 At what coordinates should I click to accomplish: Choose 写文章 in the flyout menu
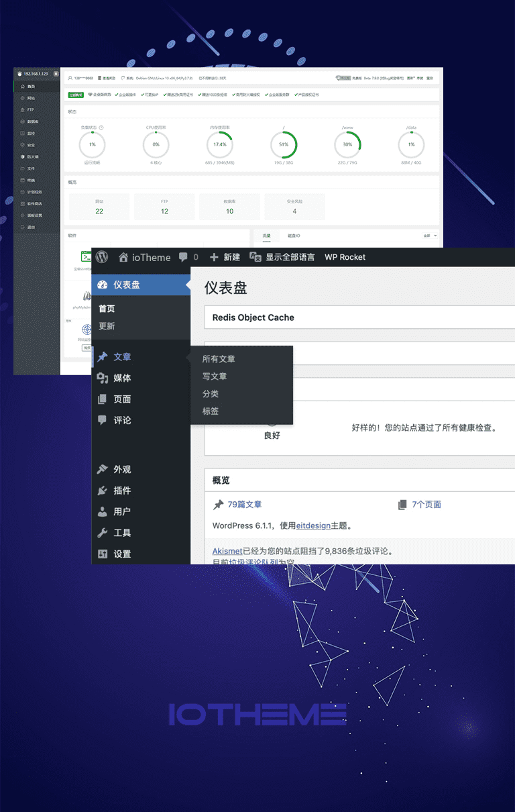point(215,376)
